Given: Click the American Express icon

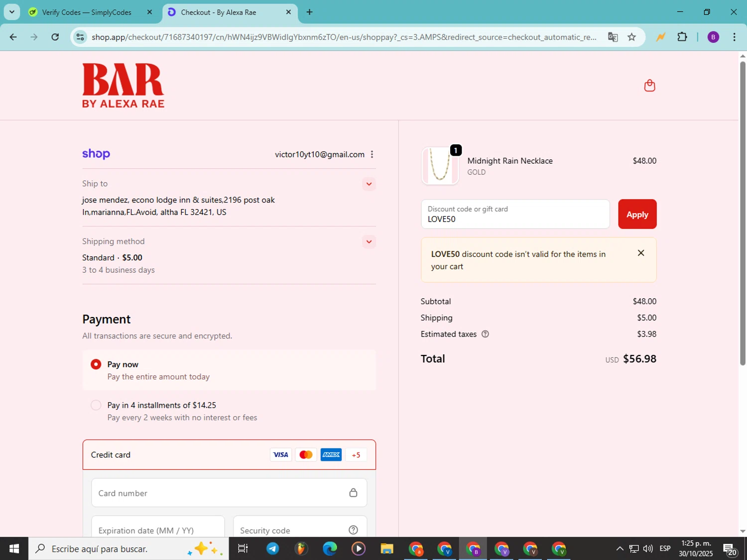Looking at the screenshot, I should (x=331, y=454).
